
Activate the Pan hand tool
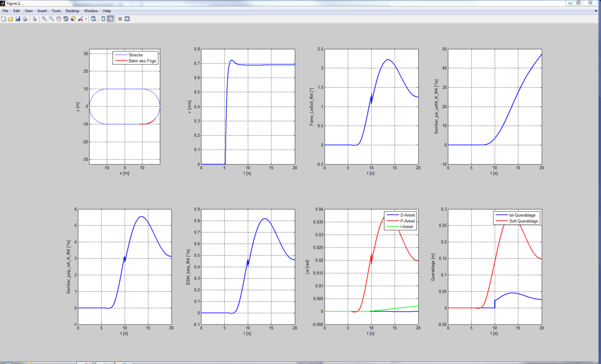[x=59, y=19]
